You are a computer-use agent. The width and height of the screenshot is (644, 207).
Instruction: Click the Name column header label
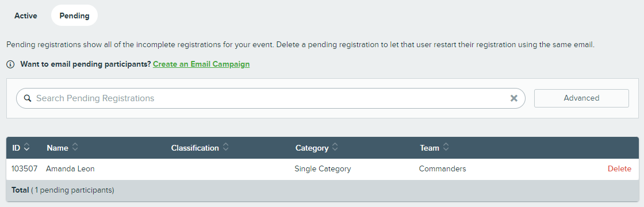pyautogui.click(x=57, y=148)
